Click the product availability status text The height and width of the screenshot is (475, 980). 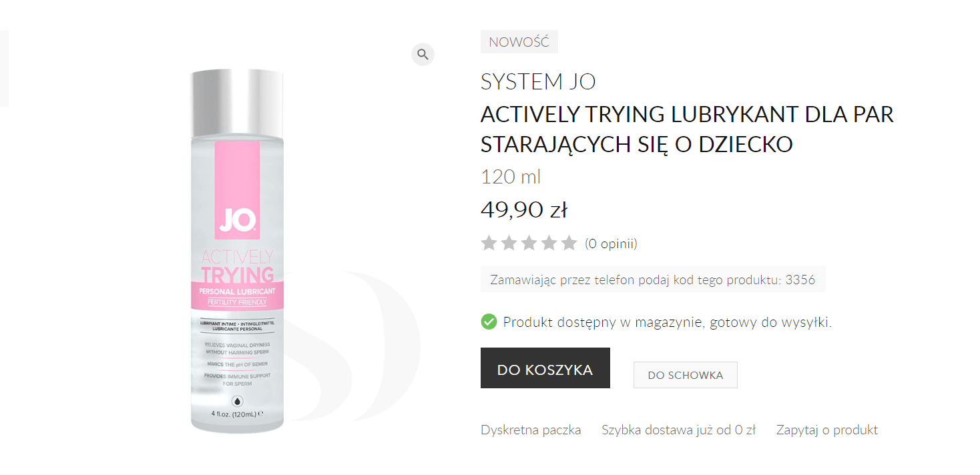pos(668,323)
